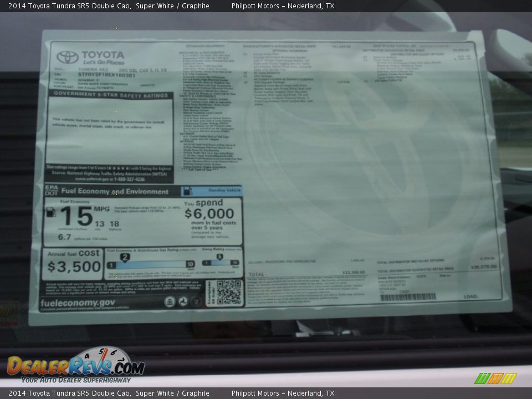This screenshot has width=532, height=399.
Task: Click the fuel pump icon beside 15 MPG
Action: pos(50,212)
